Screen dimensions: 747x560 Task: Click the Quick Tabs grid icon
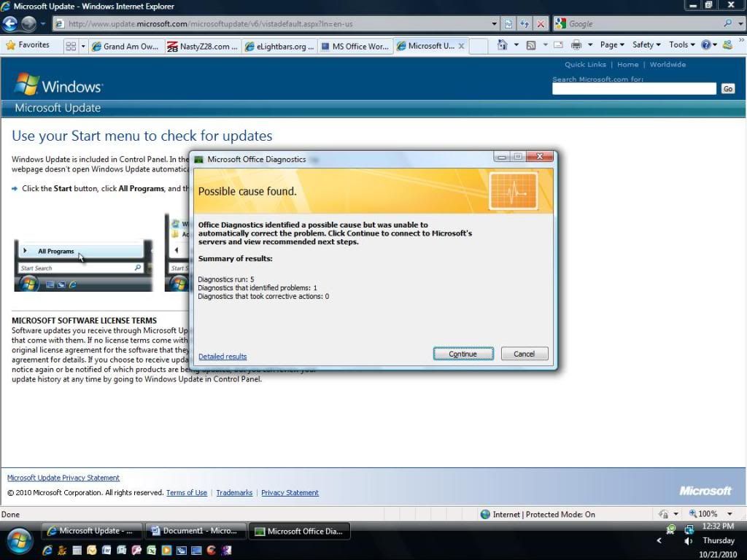click(71, 46)
